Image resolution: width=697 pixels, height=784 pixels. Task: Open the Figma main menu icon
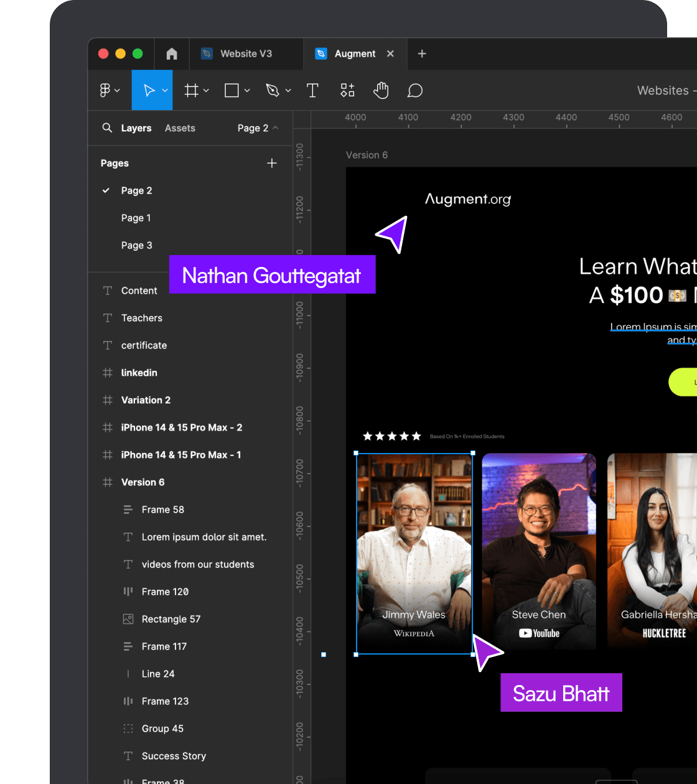point(105,91)
